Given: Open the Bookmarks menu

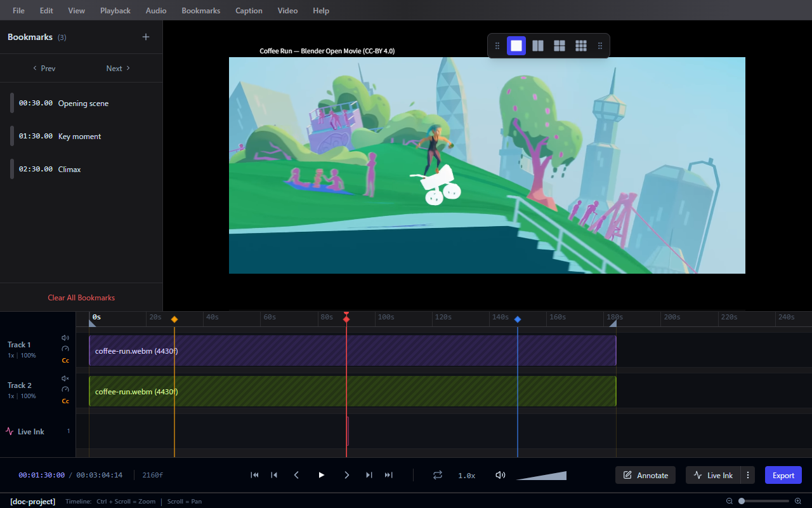Looking at the screenshot, I should (x=200, y=10).
